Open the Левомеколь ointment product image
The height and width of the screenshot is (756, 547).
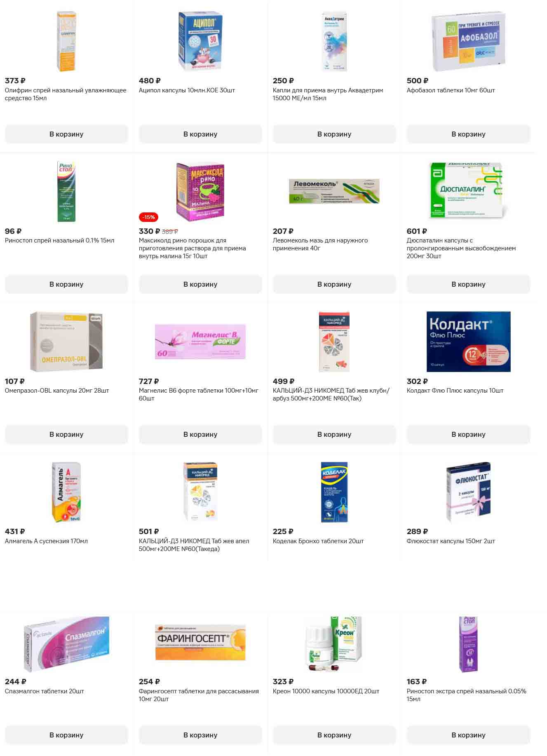pyautogui.click(x=334, y=191)
